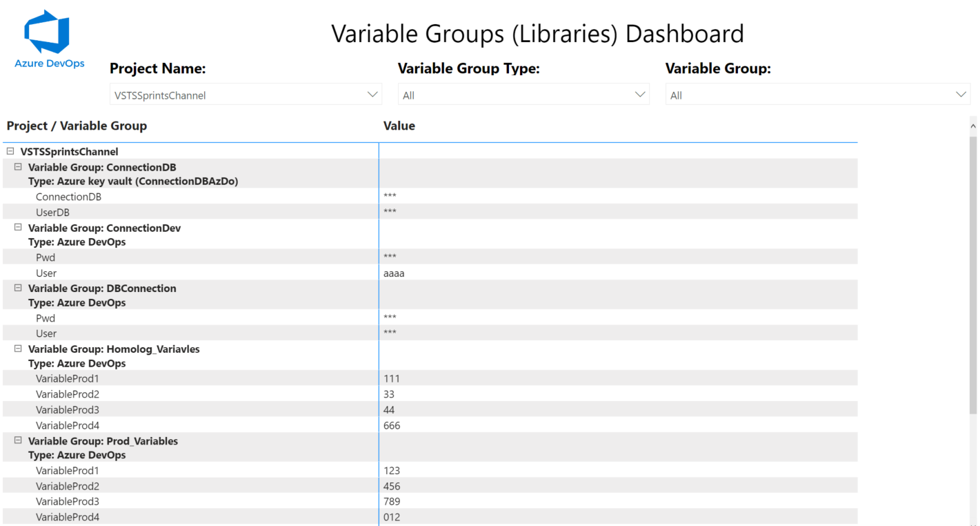
Task: Click the Azure DevOps logo
Action: point(48,39)
